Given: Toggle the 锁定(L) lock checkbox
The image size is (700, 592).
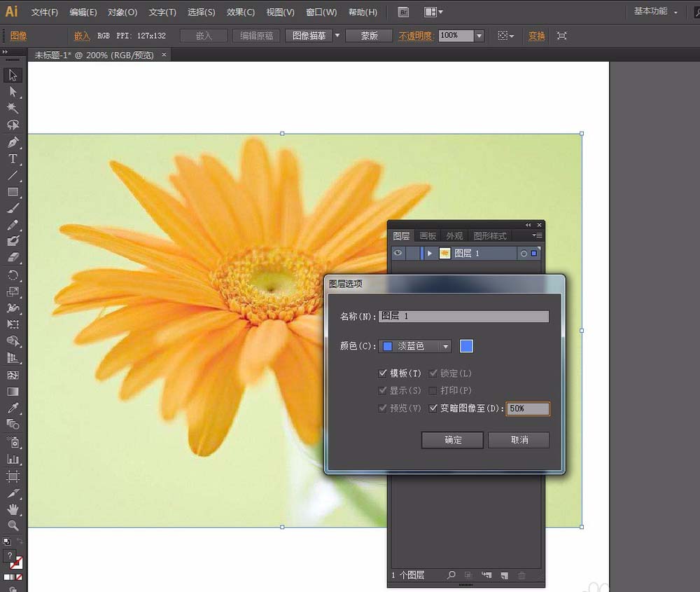Looking at the screenshot, I should (x=433, y=373).
